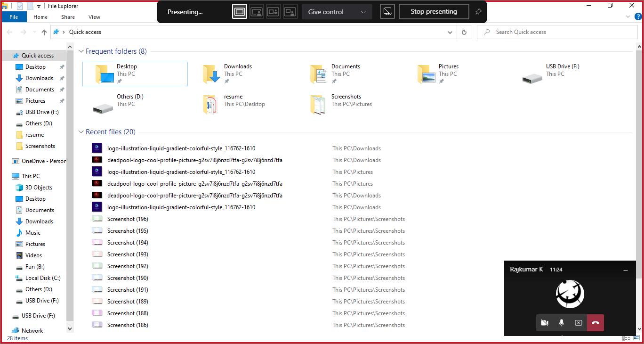Minimize the Rajkumar K call window

pyautogui.click(x=626, y=270)
